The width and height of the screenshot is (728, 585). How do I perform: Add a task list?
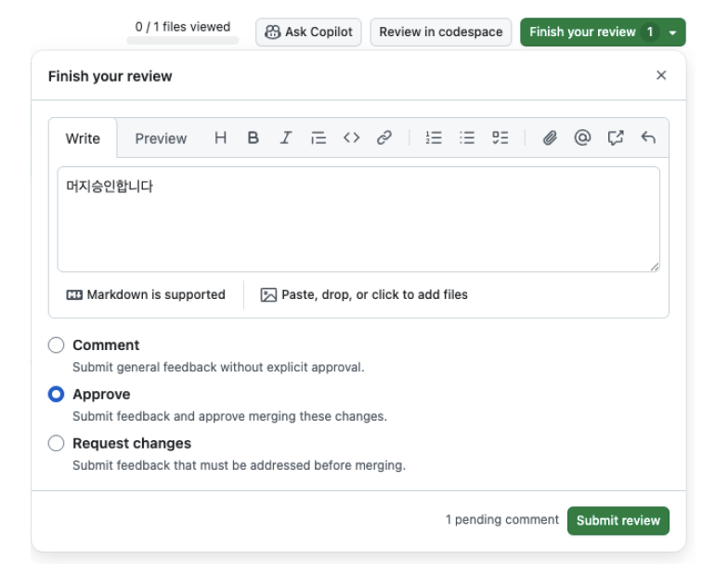tap(500, 138)
